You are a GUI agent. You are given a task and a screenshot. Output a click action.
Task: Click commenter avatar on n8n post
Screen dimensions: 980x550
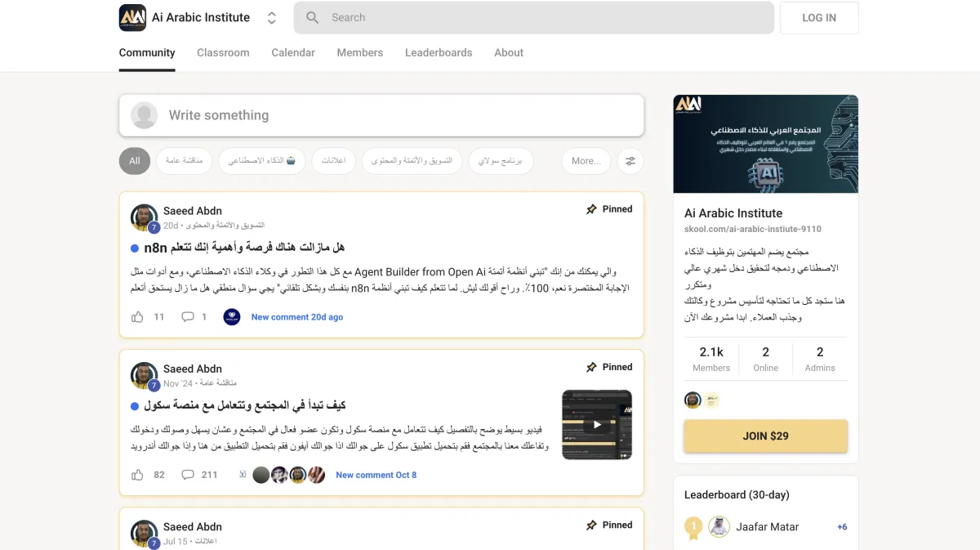tap(232, 316)
